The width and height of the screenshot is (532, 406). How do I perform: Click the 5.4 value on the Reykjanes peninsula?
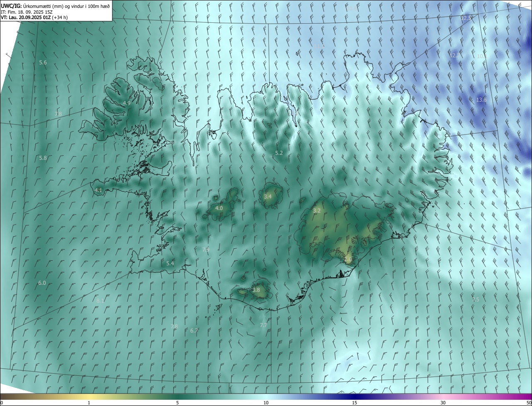(x=170, y=263)
